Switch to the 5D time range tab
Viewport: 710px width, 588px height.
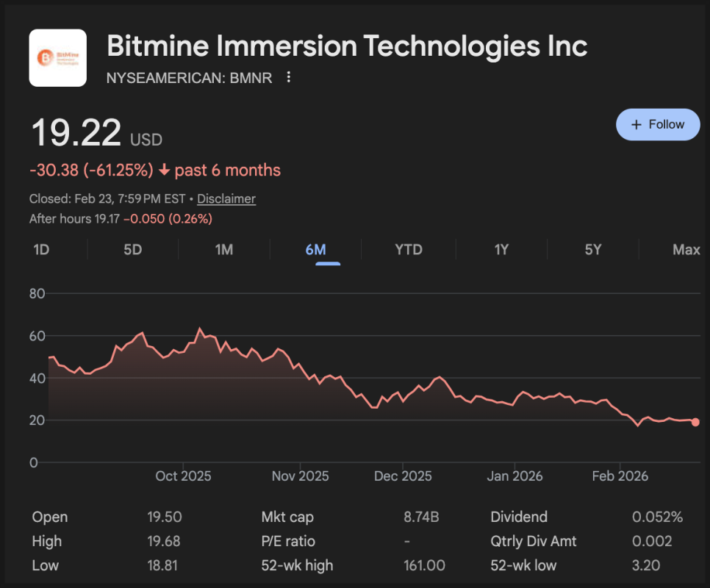coord(132,250)
